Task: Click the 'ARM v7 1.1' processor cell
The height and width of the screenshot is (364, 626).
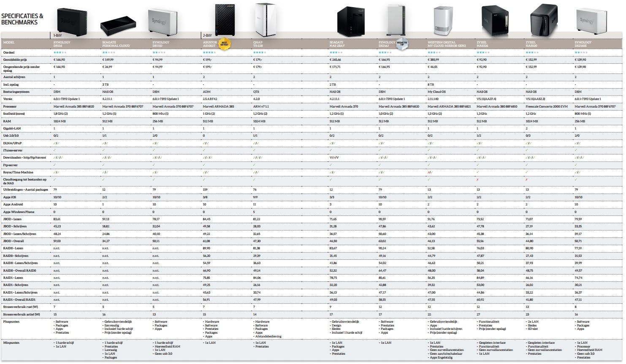Action: point(261,106)
